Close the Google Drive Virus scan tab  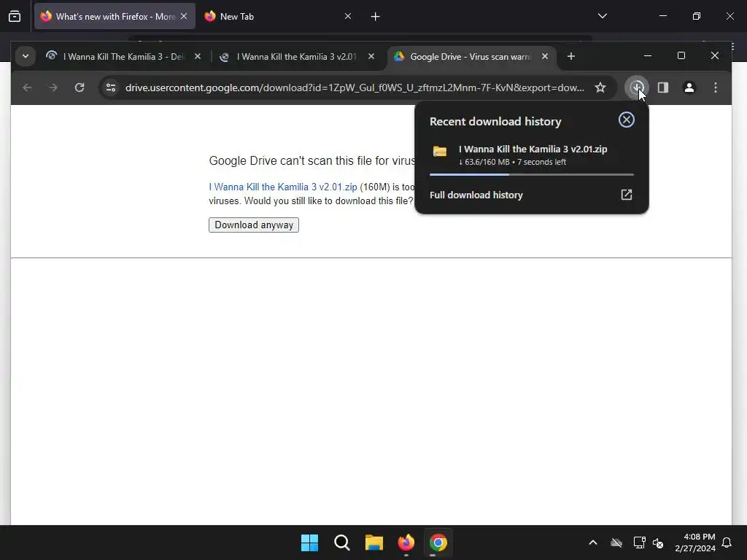(x=544, y=57)
